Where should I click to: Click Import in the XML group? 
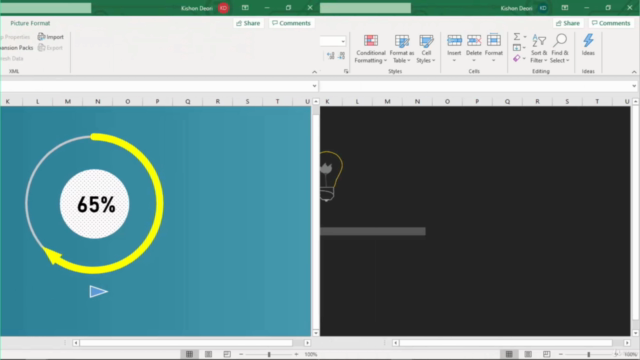pos(51,37)
